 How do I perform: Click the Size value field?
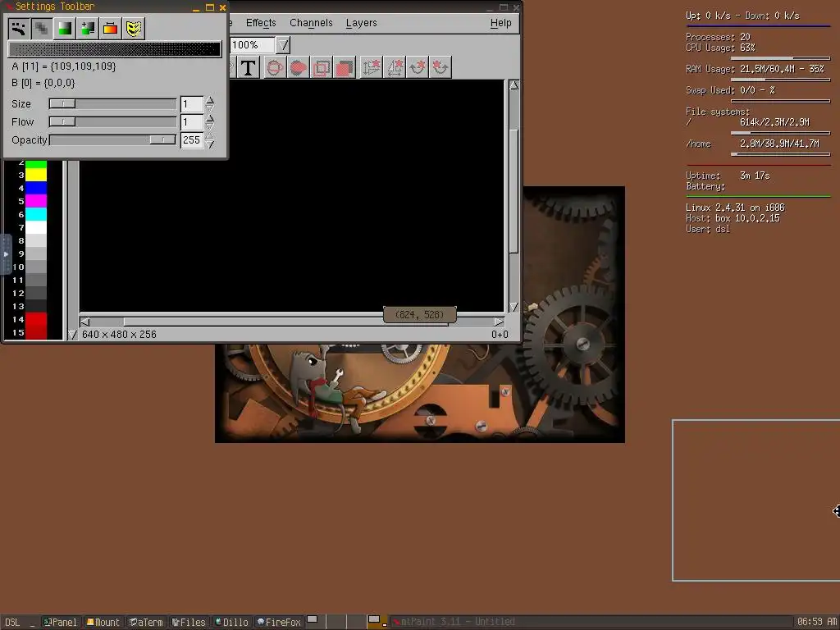pos(192,104)
